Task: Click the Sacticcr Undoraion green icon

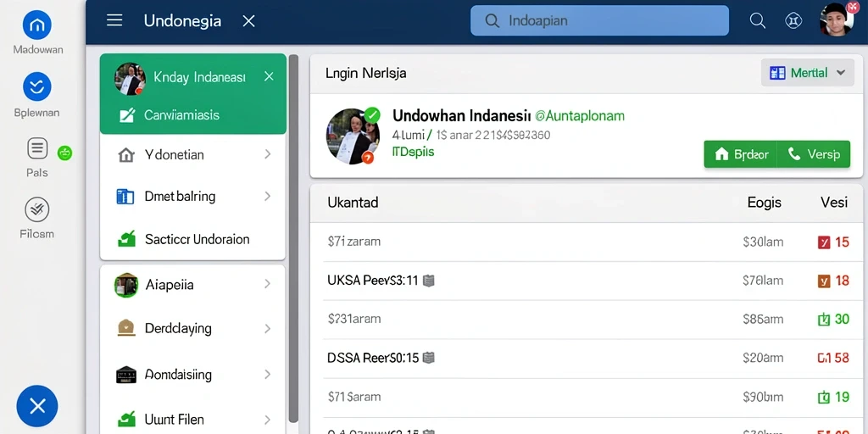Action: click(127, 239)
